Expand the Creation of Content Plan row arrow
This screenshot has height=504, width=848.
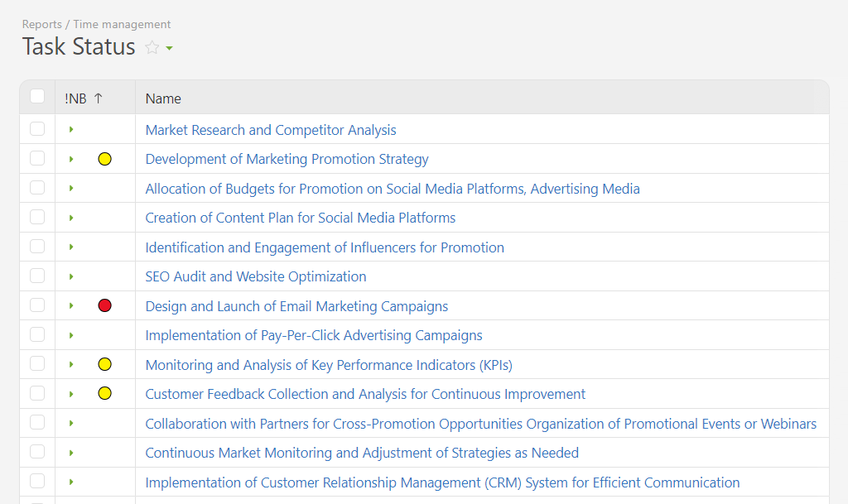click(x=71, y=218)
